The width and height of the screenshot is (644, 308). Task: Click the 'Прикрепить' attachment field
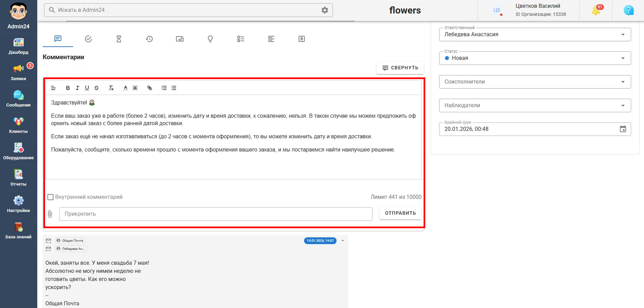216,214
